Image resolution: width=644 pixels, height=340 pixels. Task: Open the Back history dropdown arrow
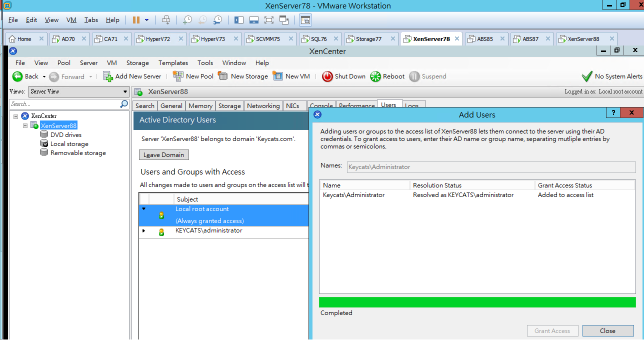pos(44,76)
